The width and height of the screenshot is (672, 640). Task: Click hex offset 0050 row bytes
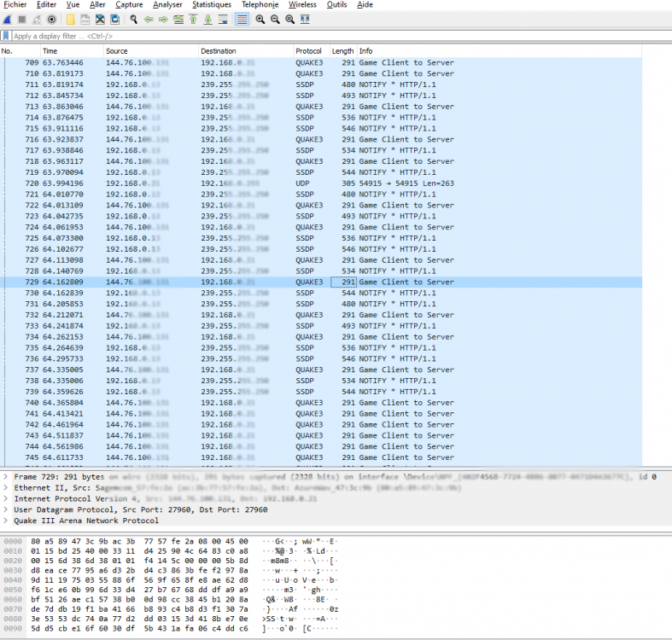tap(139, 590)
